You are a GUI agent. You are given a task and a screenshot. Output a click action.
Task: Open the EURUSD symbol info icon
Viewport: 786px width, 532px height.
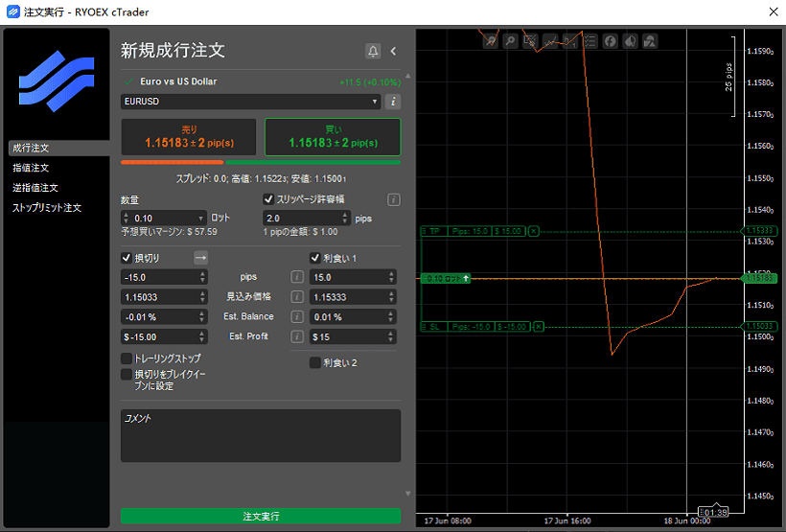(x=393, y=102)
